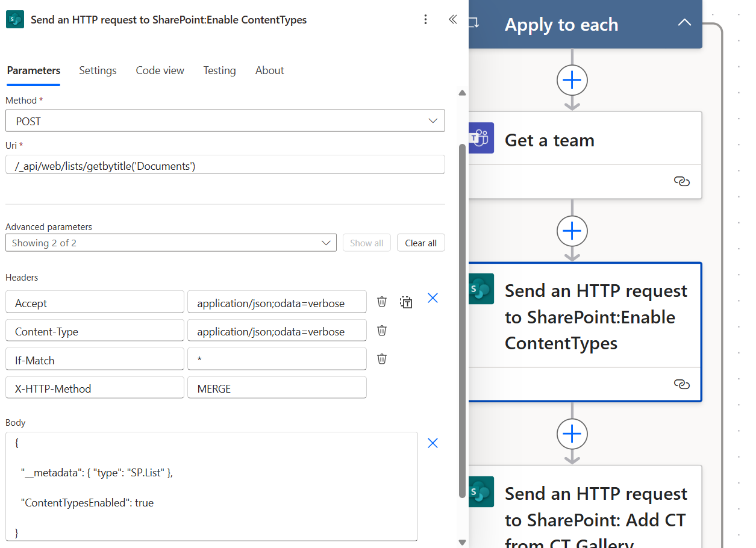Click the Content-Type header key field
The image size is (756, 548).
[x=95, y=330]
